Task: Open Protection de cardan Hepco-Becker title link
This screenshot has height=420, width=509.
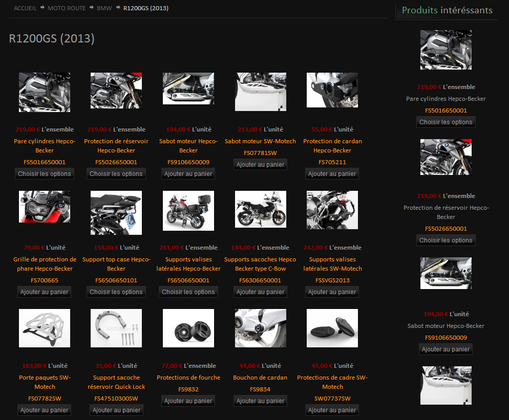Action: pyautogui.click(x=332, y=146)
